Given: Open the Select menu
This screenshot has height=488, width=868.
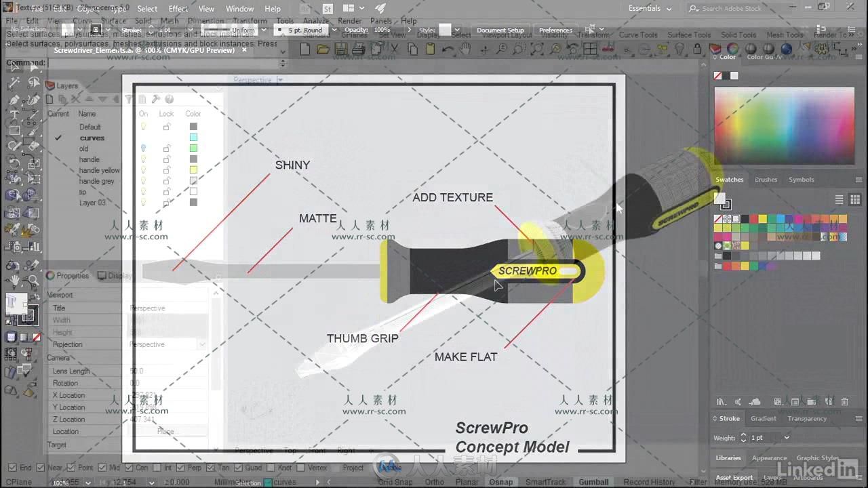Looking at the screenshot, I should click(x=147, y=9).
